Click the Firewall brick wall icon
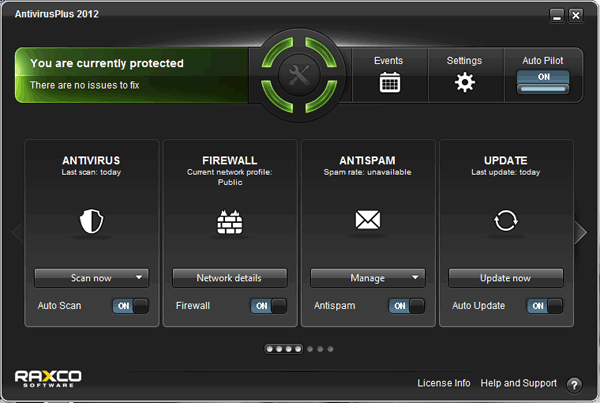This screenshot has height=403, width=600. pos(230,222)
